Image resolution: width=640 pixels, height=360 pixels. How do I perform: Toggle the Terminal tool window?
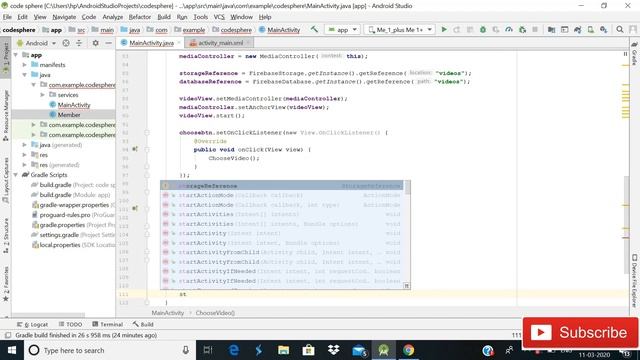point(107,324)
